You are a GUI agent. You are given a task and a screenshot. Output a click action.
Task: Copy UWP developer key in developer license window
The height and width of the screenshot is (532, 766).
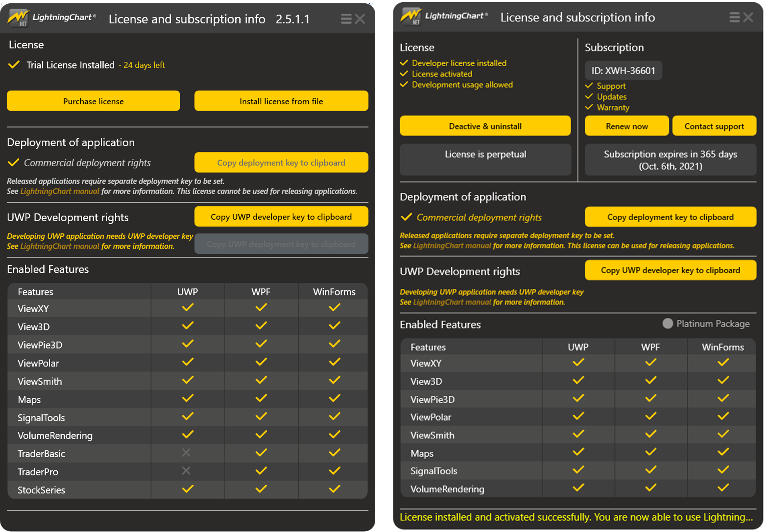671,270
